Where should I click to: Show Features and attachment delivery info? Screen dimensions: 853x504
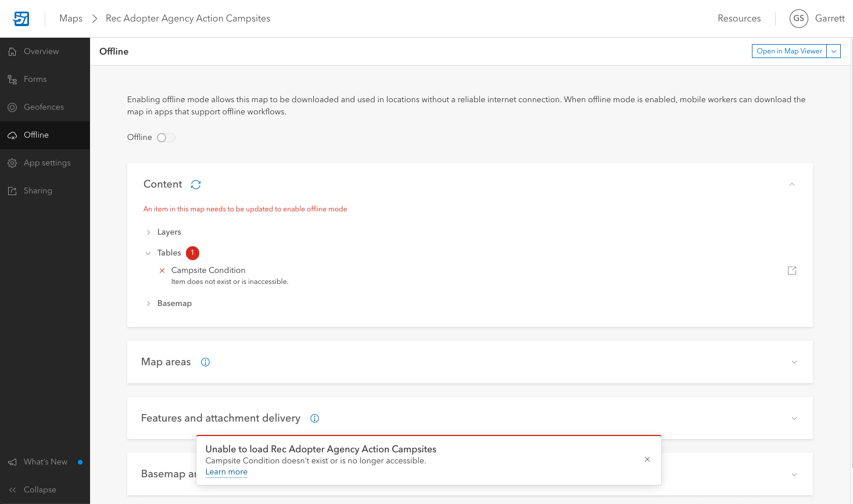click(x=315, y=419)
